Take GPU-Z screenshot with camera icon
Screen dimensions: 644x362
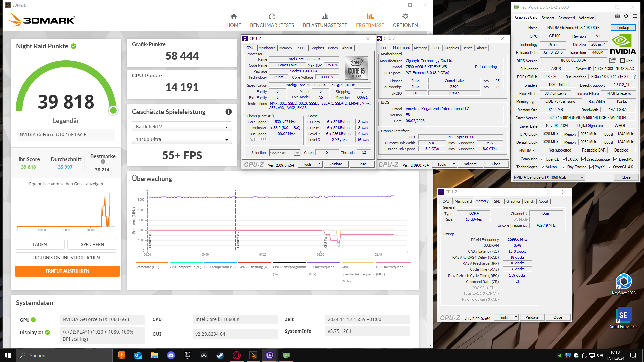[617, 16]
